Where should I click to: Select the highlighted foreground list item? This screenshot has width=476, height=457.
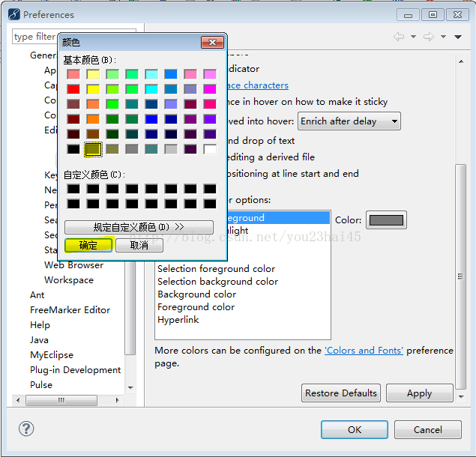278,217
